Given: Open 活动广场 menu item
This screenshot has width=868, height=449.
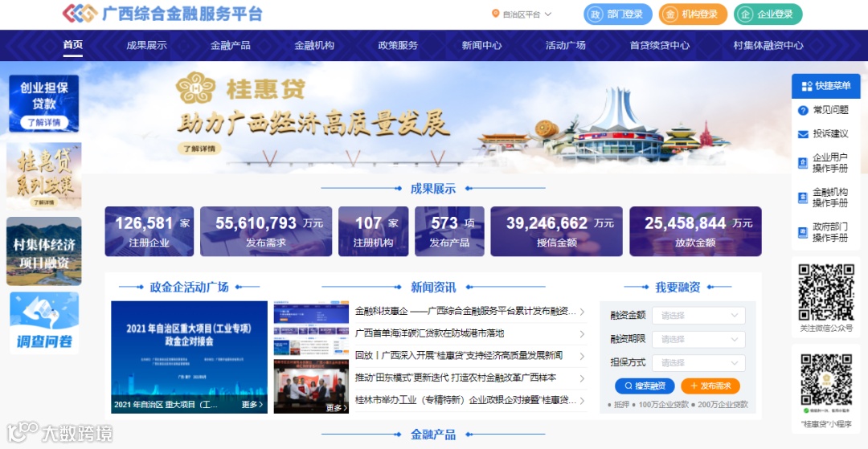Looking at the screenshot, I should click(x=566, y=45).
